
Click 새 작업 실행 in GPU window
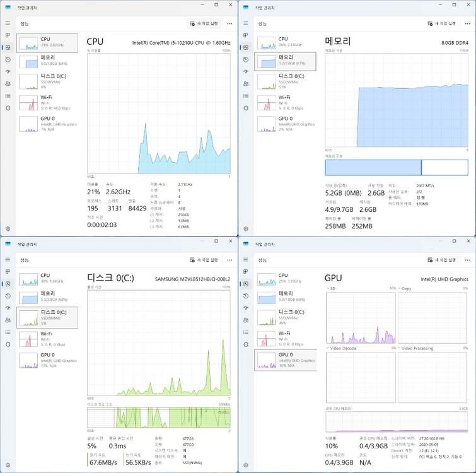tap(442, 260)
